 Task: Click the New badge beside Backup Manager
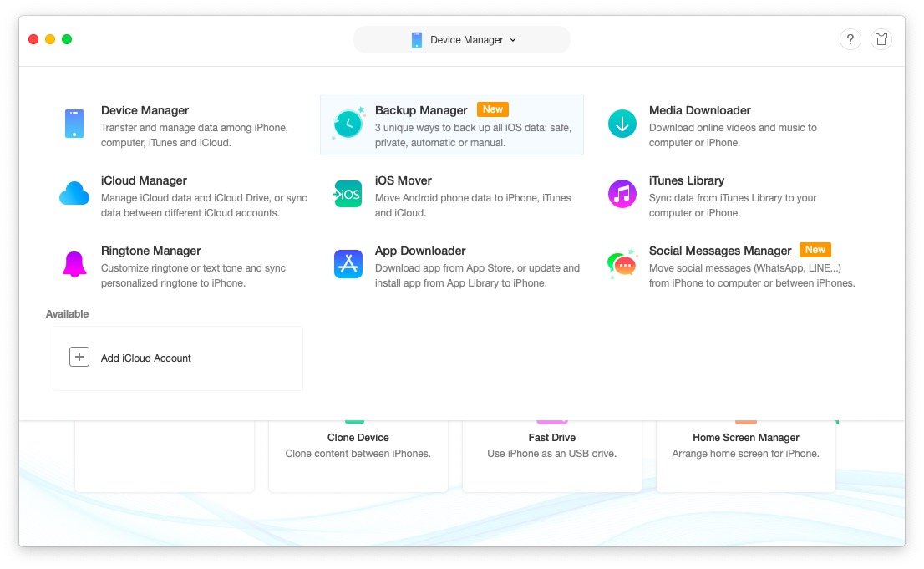point(493,109)
